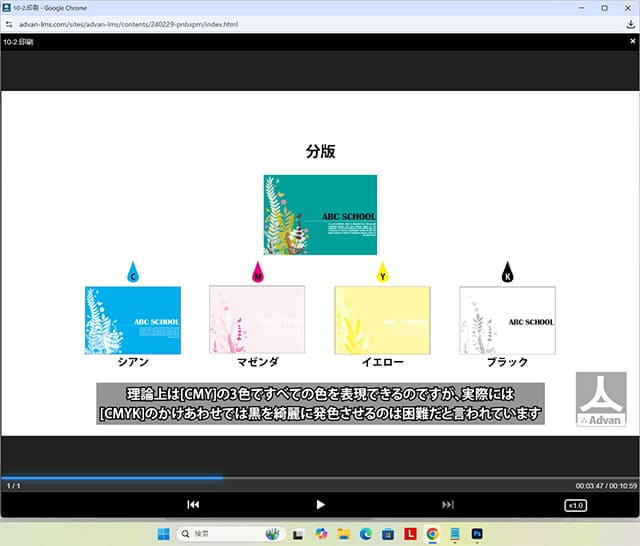Click the video progress seek bar

pyautogui.click(x=320, y=477)
